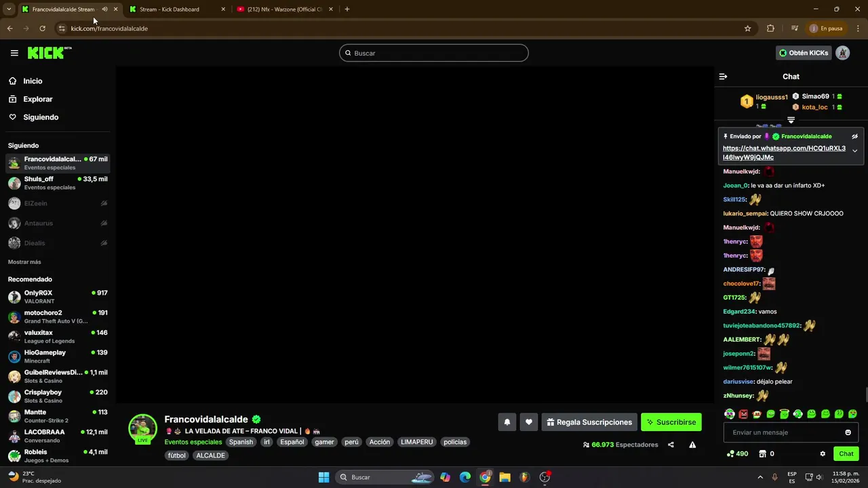Open the weather widget on taskbar
This screenshot has width=868, height=488.
tap(35, 477)
